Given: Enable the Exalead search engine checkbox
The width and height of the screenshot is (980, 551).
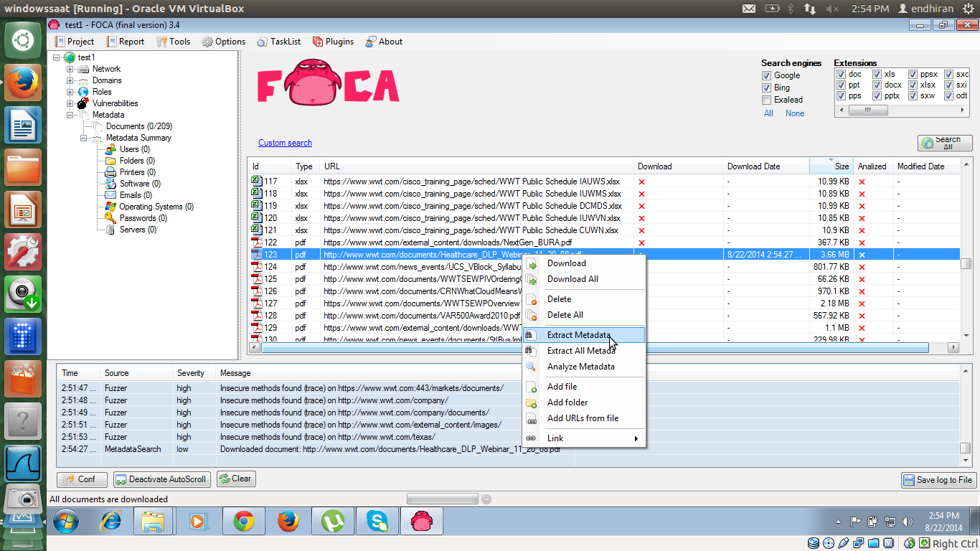Looking at the screenshot, I should (766, 100).
